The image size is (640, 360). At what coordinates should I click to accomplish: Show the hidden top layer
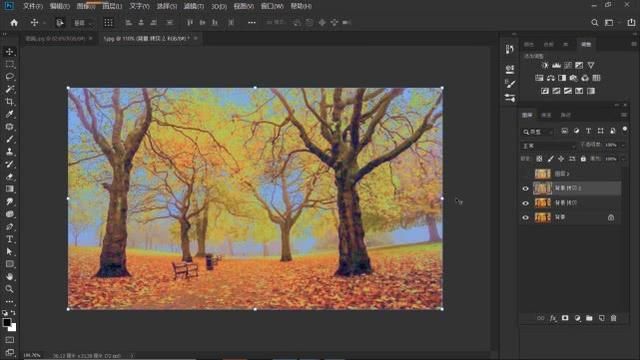click(x=526, y=174)
